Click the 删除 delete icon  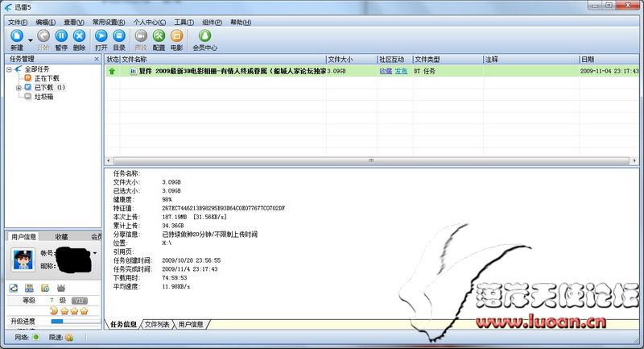79,36
